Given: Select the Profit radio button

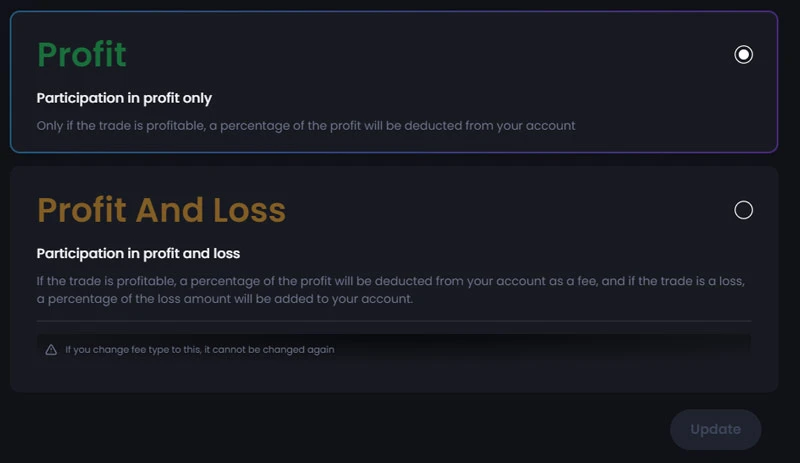Looking at the screenshot, I should coord(743,54).
